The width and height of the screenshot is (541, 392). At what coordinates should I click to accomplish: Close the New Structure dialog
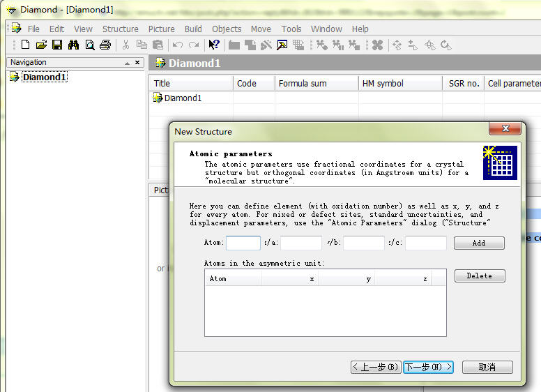pos(505,128)
